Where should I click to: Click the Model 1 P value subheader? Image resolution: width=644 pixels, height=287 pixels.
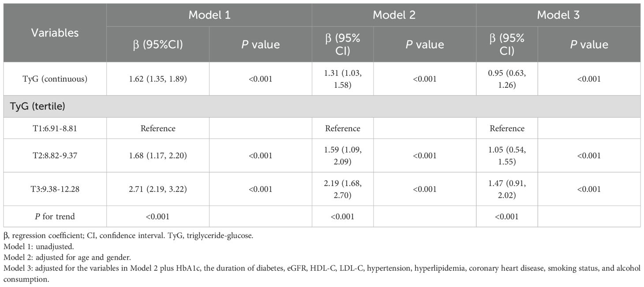pos(260,45)
